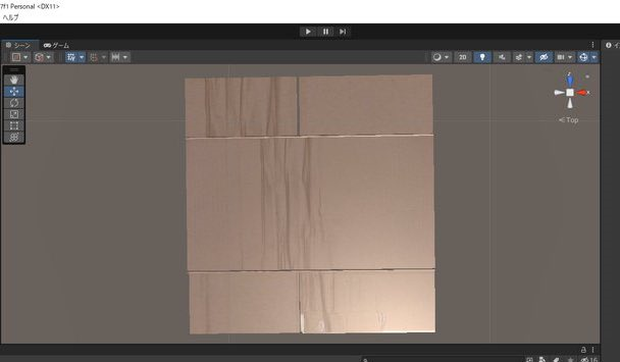Click the tool handle position (pivot) icon

(16, 57)
